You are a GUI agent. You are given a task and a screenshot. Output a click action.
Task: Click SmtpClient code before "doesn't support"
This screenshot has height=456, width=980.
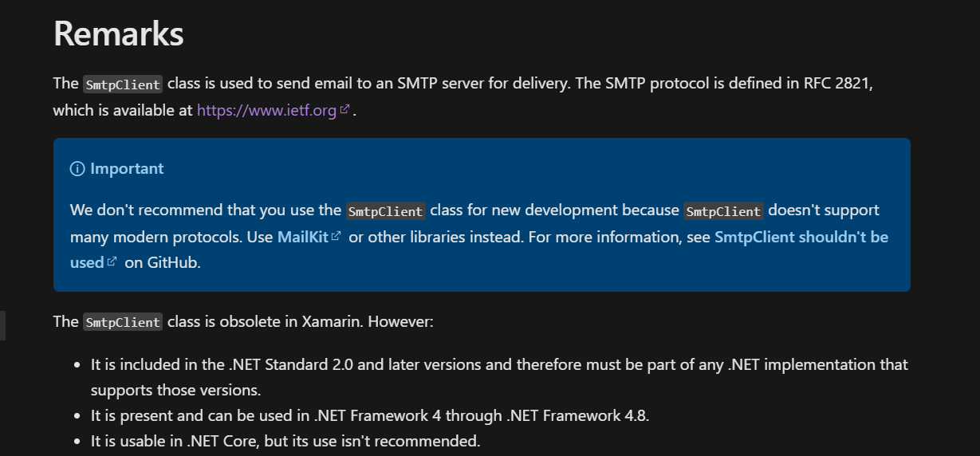coord(724,211)
